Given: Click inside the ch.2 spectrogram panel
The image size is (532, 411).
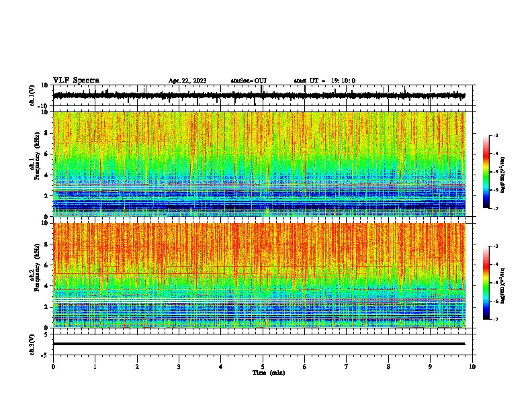Looking at the screenshot, I should (x=259, y=275).
